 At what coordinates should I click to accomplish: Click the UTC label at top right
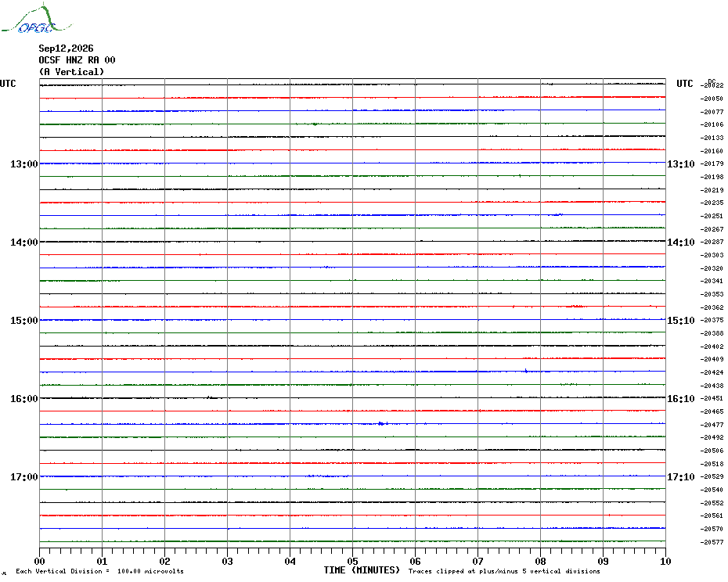pyautogui.click(x=684, y=84)
